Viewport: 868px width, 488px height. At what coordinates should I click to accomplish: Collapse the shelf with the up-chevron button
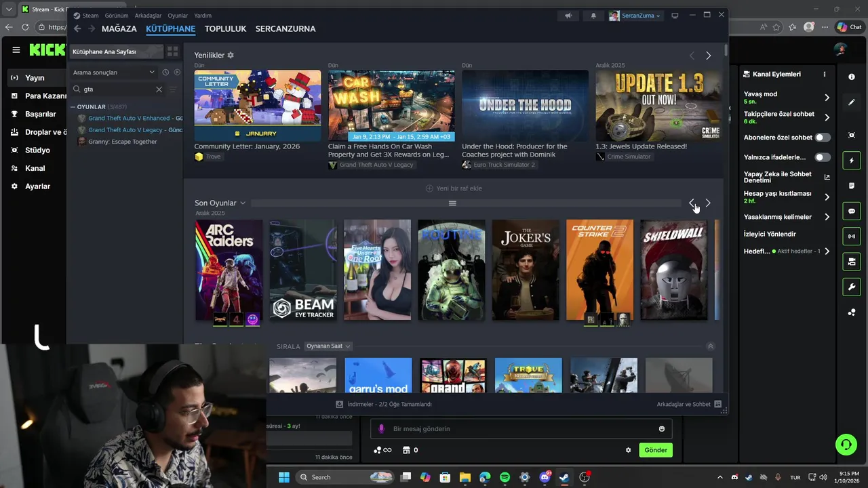(710, 346)
